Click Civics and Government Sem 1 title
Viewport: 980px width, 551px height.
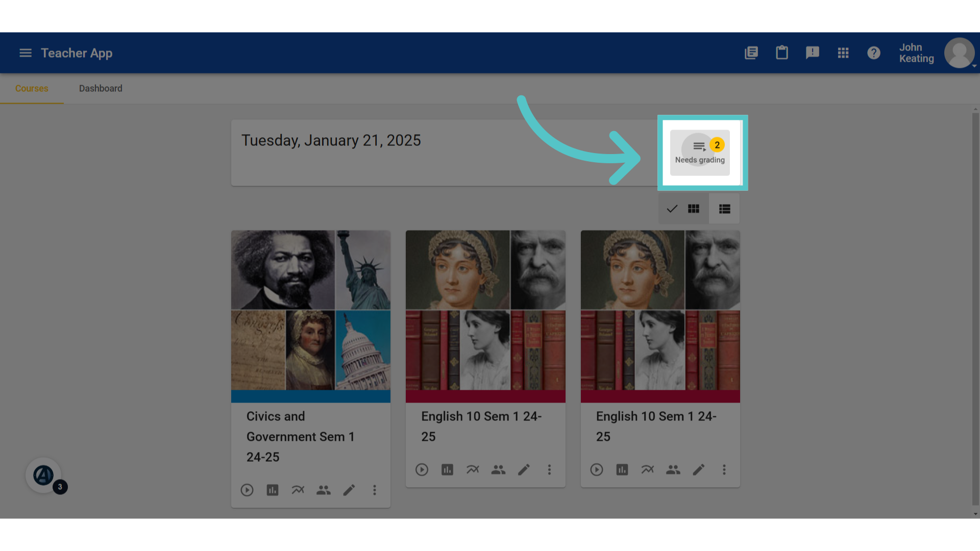301,437
